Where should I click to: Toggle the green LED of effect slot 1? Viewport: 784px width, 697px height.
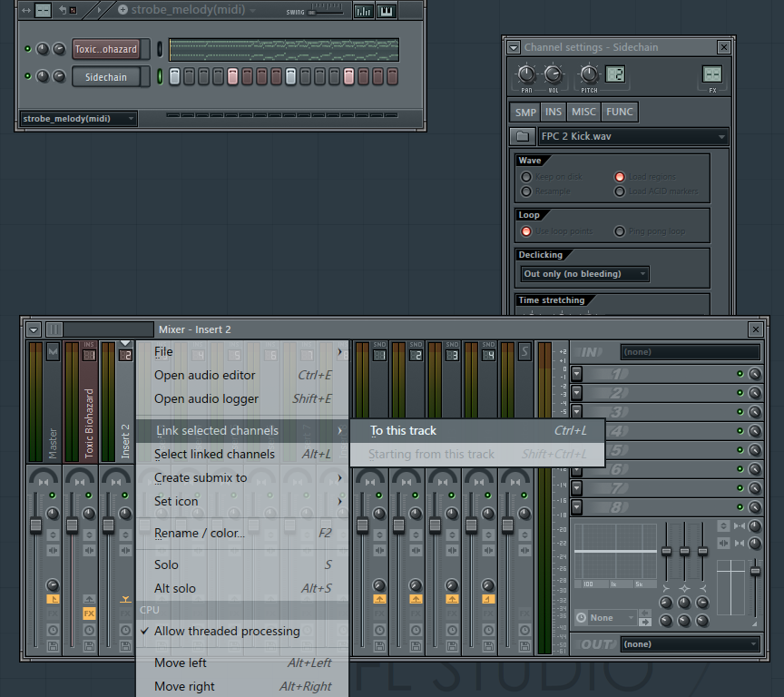[x=740, y=374]
